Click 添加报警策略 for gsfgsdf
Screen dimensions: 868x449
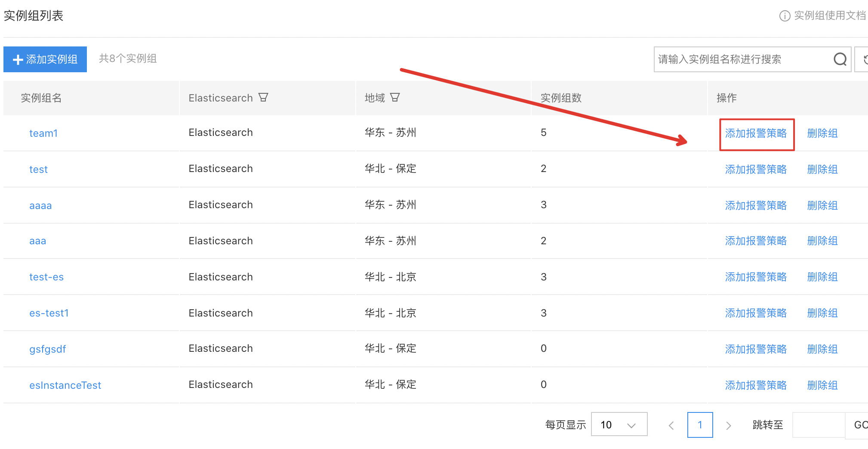coord(756,349)
